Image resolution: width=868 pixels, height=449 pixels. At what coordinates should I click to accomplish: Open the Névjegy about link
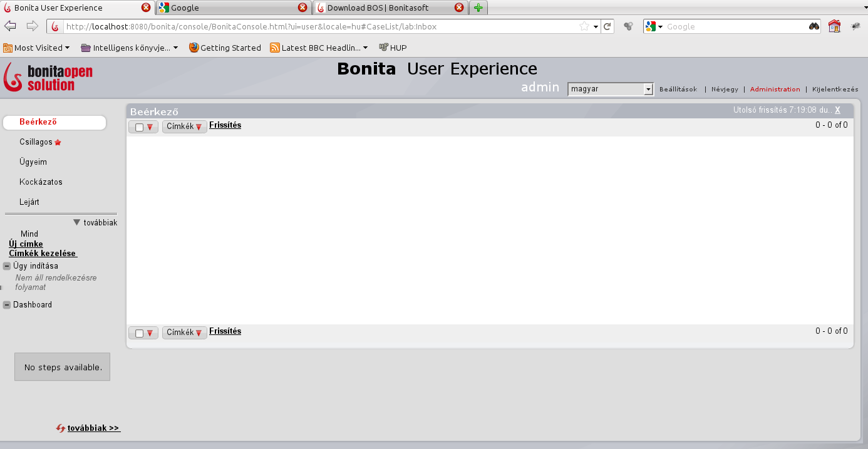tap(725, 90)
